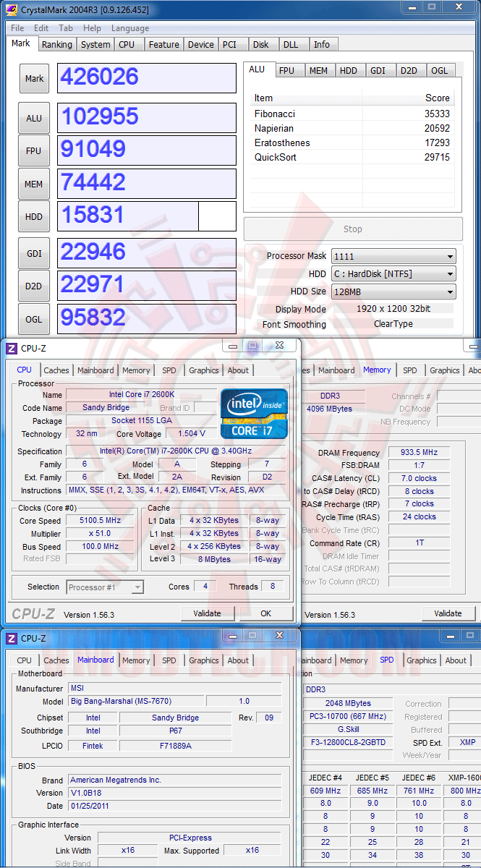Run the GDI benchmark button
The height and width of the screenshot is (868, 481).
point(34,252)
